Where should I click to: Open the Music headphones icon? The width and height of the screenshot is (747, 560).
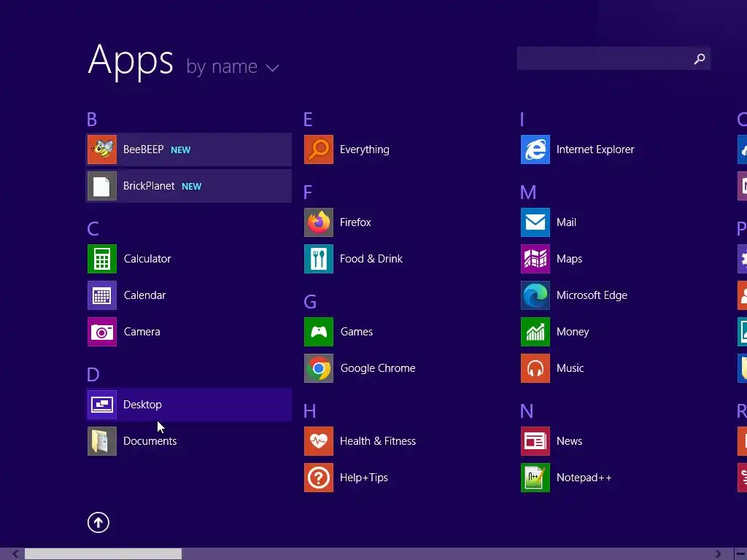(535, 368)
